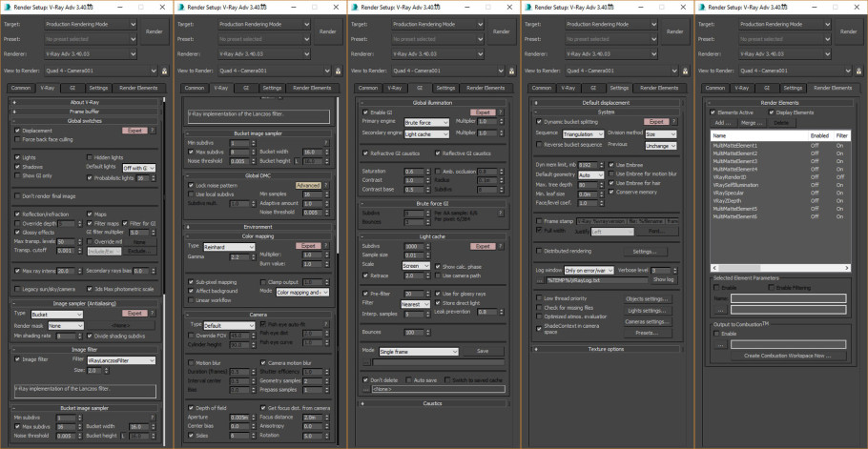Screen dimensions: 868x449
Task: Open Color mapping Type Reinhard dropdown
Action: [229, 247]
